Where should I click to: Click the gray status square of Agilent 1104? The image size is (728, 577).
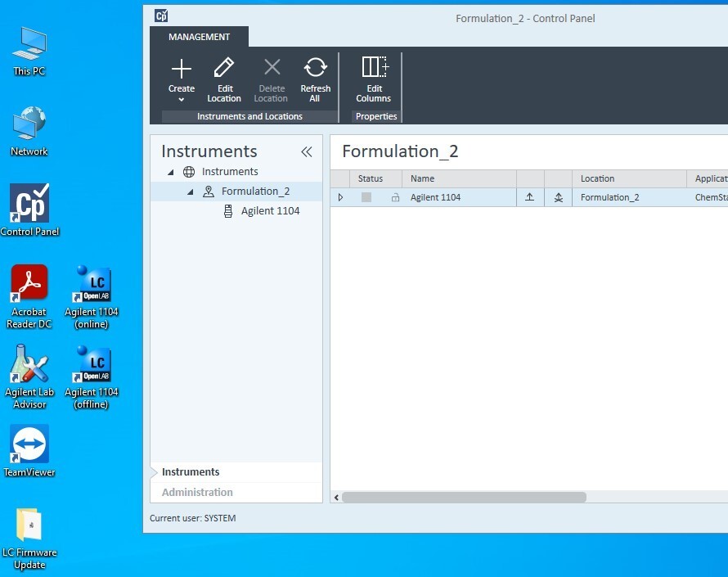click(x=366, y=197)
